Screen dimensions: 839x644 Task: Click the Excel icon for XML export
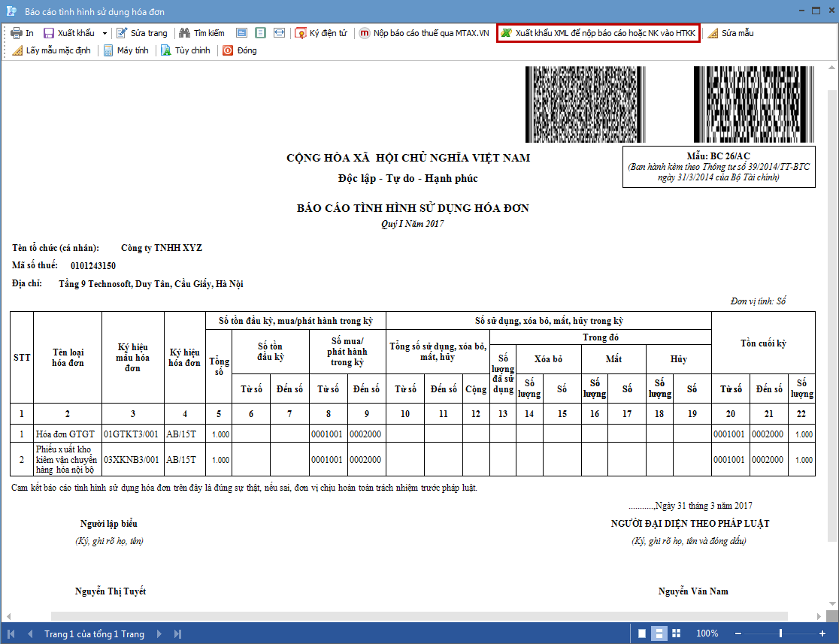(506, 33)
